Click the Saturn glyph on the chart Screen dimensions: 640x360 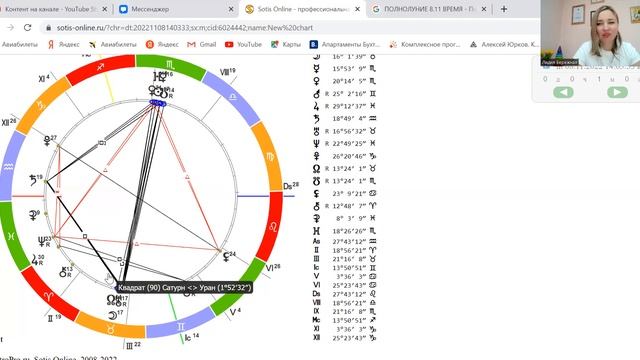pyautogui.click(x=33, y=180)
